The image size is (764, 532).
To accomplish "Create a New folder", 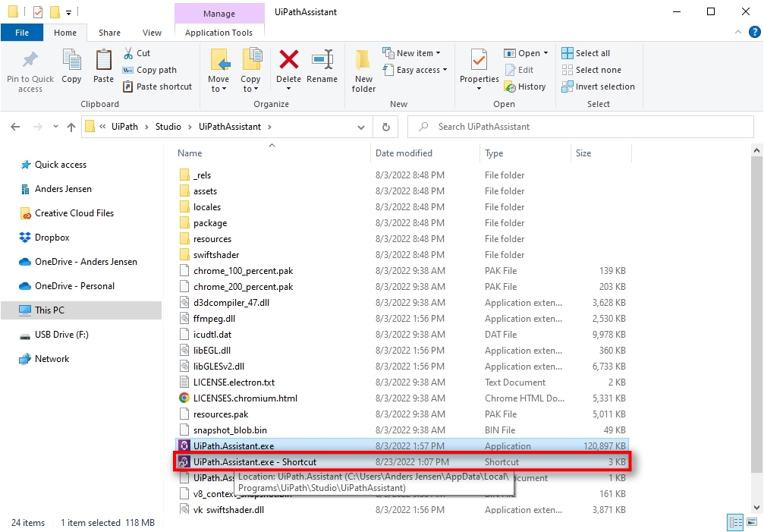I will [x=363, y=71].
